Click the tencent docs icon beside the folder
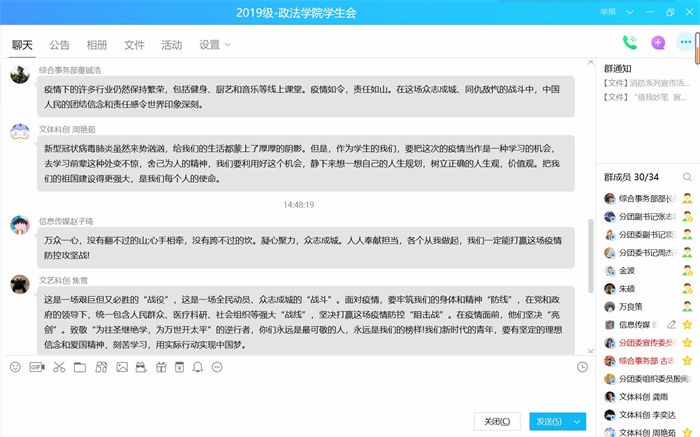The width and height of the screenshot is (700, 437). [x=101, y=367]
